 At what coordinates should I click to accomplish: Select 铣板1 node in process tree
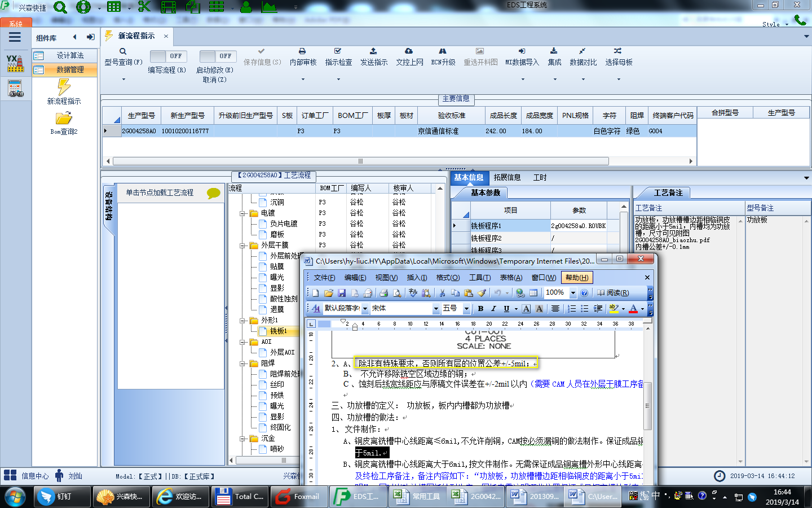point(279,331)
